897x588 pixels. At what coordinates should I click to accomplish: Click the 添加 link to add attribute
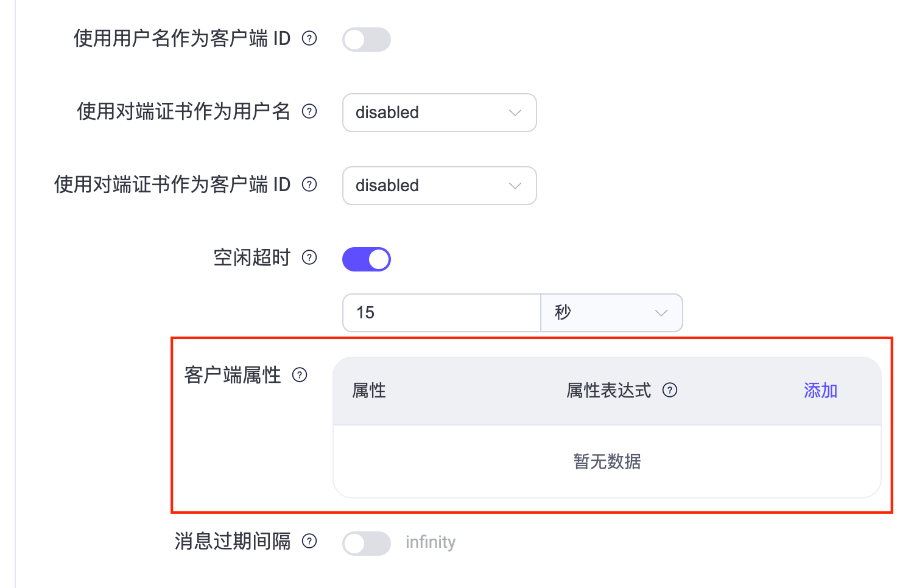(820, 391)
